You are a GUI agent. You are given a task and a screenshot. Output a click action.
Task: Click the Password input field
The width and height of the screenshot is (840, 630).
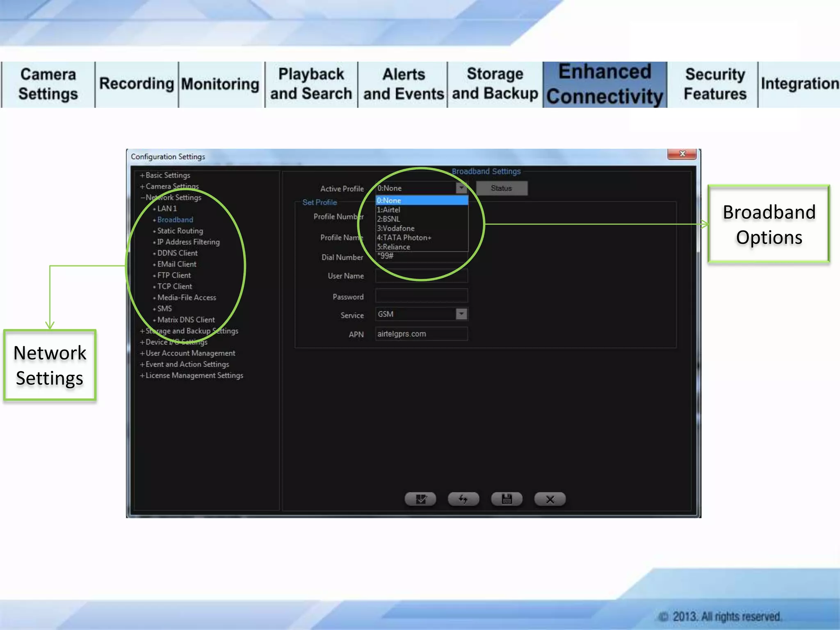pos(422,296)
